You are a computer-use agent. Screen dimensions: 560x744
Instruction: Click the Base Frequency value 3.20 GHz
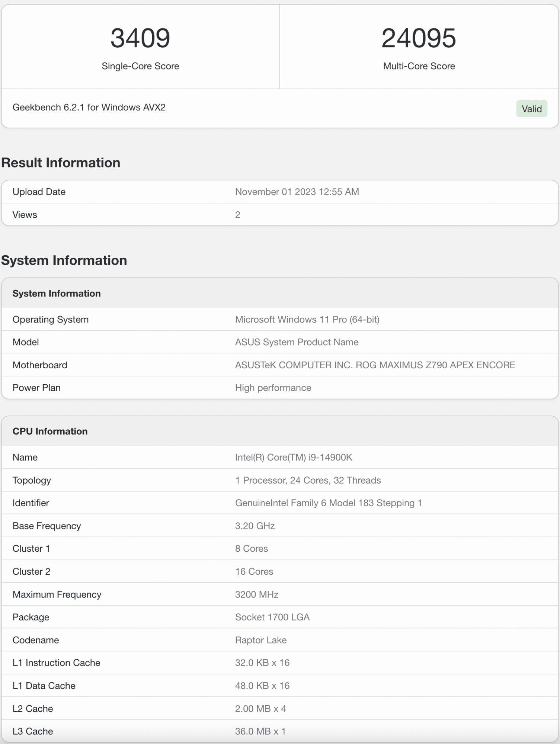(x=255, y=526)
